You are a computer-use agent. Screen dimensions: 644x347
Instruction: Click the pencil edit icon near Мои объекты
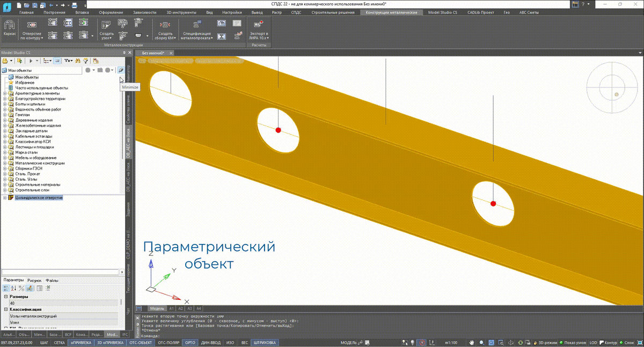click(x=121, y=70)
